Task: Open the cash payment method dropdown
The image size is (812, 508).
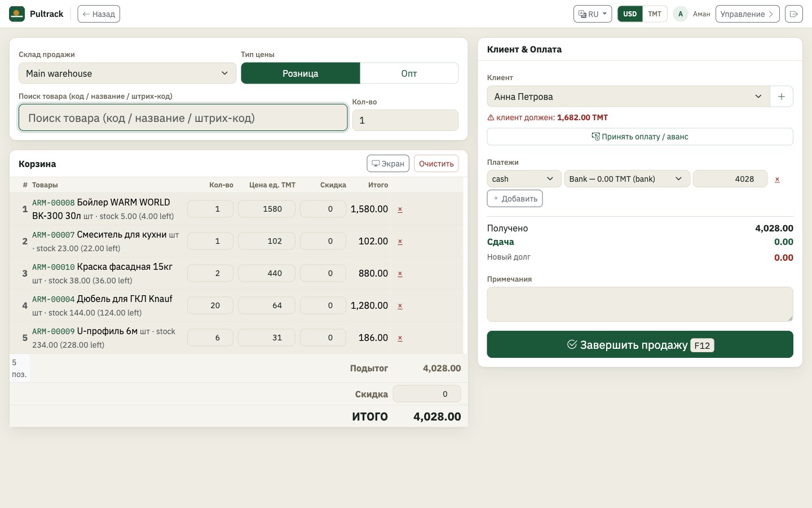Action: (524, 179)
